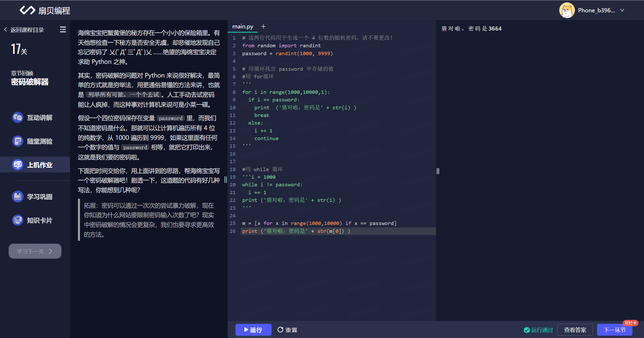This screenshot has width=644, height=338.
Task: Reset code with 重置 button
Action: 287,330
